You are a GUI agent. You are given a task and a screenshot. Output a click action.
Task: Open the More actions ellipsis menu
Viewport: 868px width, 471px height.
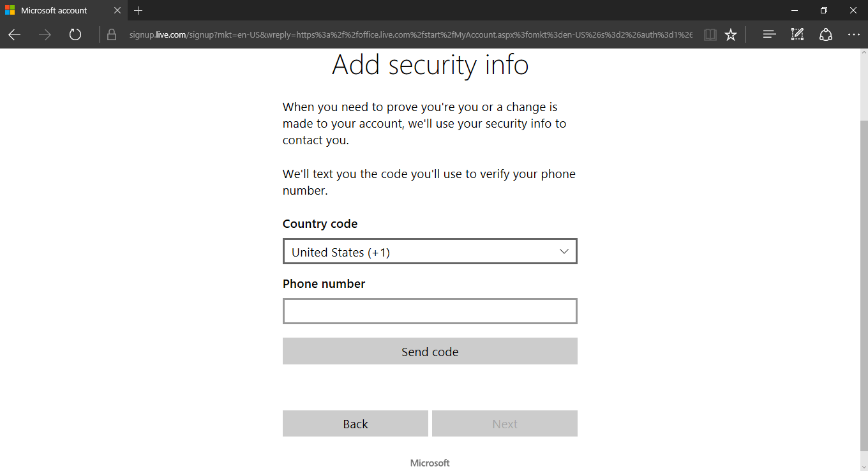(x=854, y=35)
